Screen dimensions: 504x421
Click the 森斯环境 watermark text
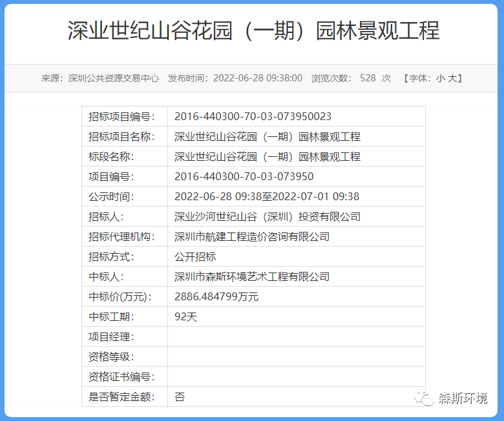point(463,398)
